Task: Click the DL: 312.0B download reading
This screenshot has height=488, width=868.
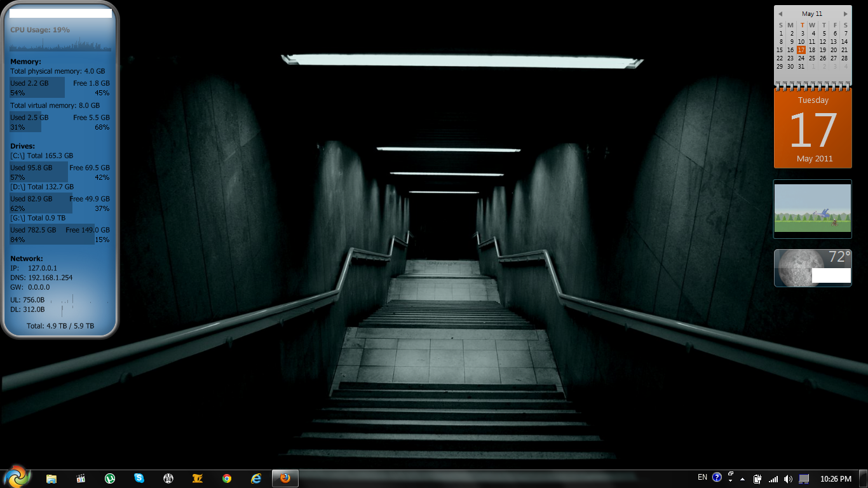Action: coord(27,309)
